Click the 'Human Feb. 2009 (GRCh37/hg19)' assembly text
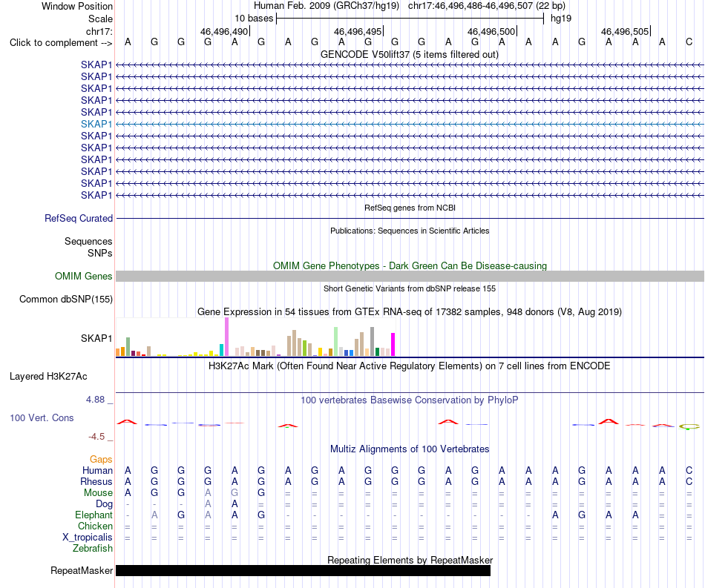 pos(327,6)
